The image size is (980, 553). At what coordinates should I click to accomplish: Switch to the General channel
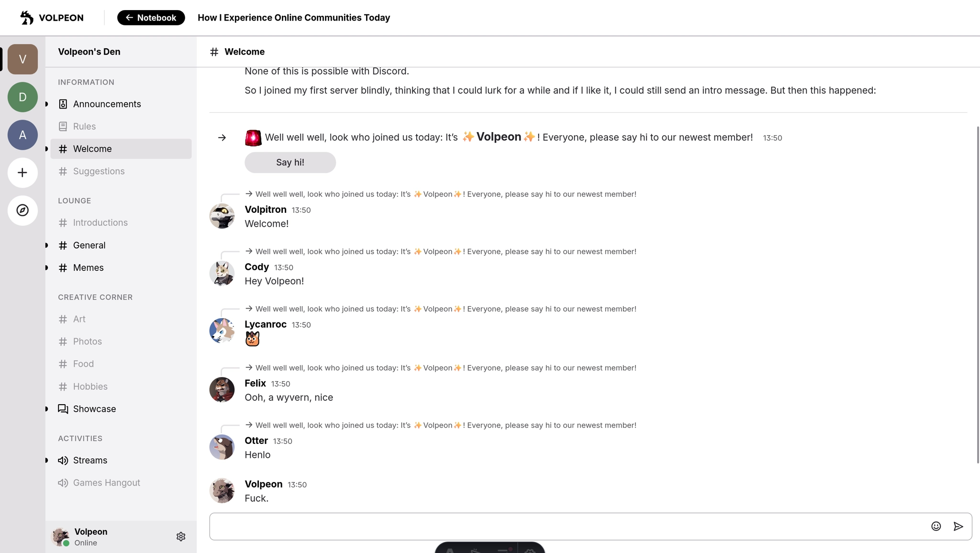point(89,245)
